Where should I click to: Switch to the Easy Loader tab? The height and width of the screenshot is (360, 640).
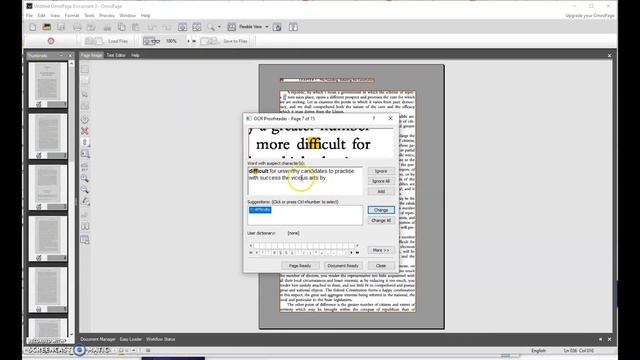pos(131,339)
